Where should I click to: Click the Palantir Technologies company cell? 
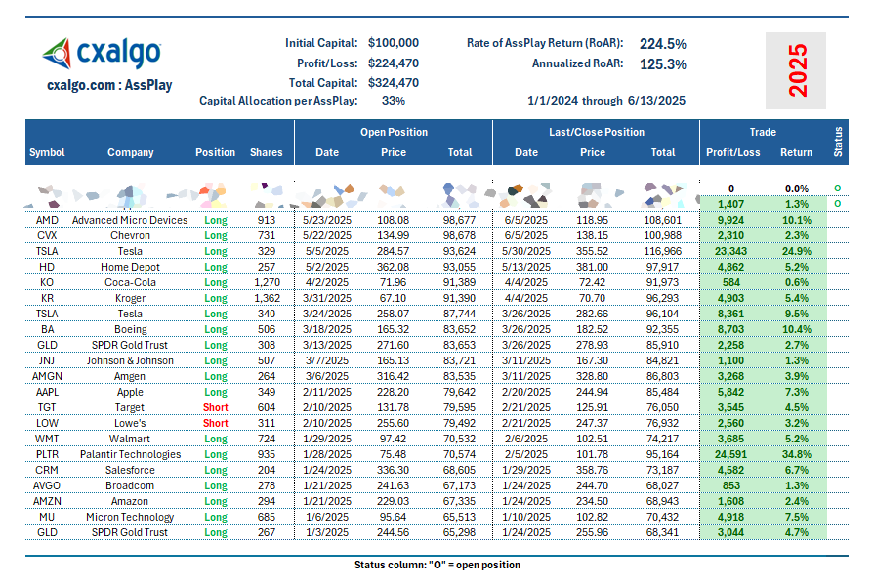(130, 453)
